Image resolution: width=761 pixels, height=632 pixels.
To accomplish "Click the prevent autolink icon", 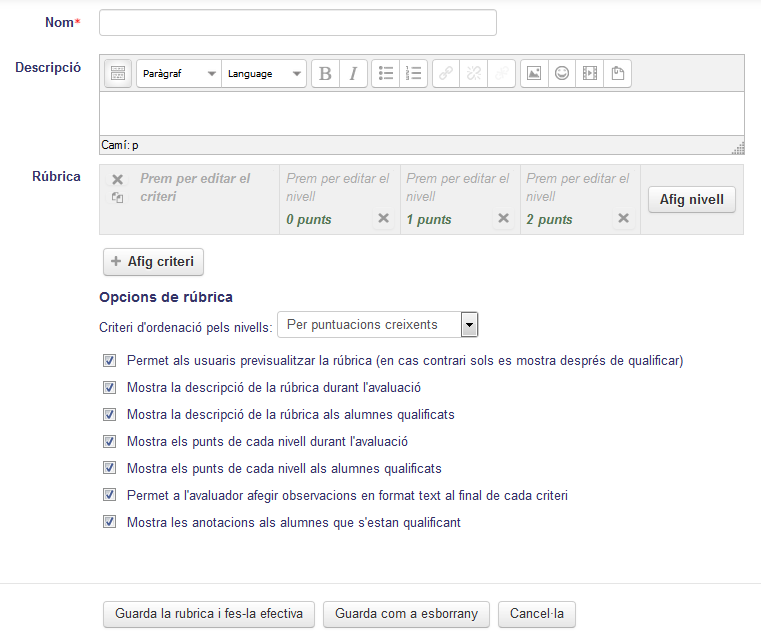I will 501,74.
